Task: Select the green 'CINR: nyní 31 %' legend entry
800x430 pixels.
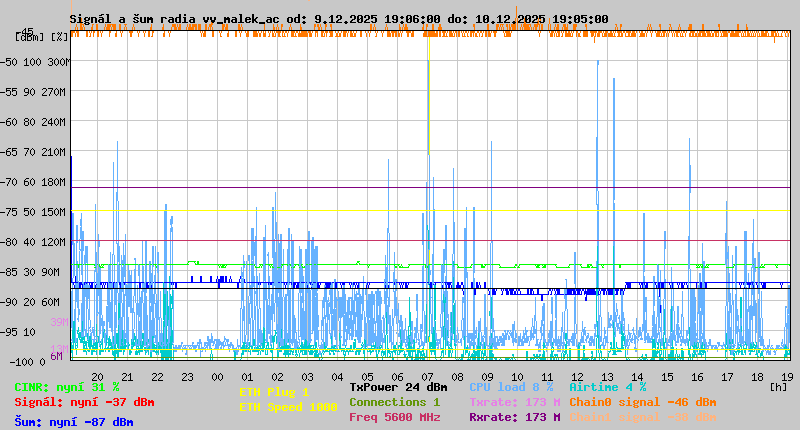Action: [x=66, y=388]
